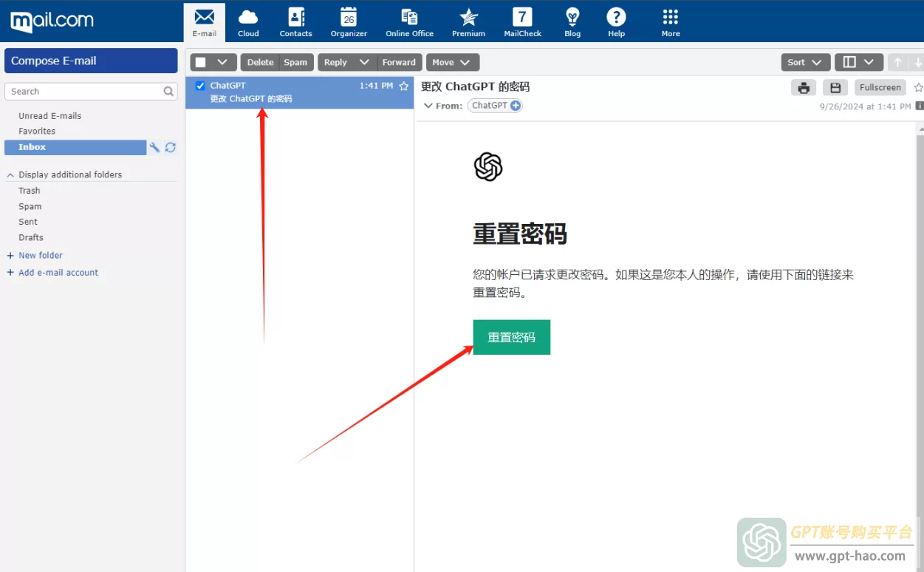Click the green 重置密码 button

tap(511, 338)
